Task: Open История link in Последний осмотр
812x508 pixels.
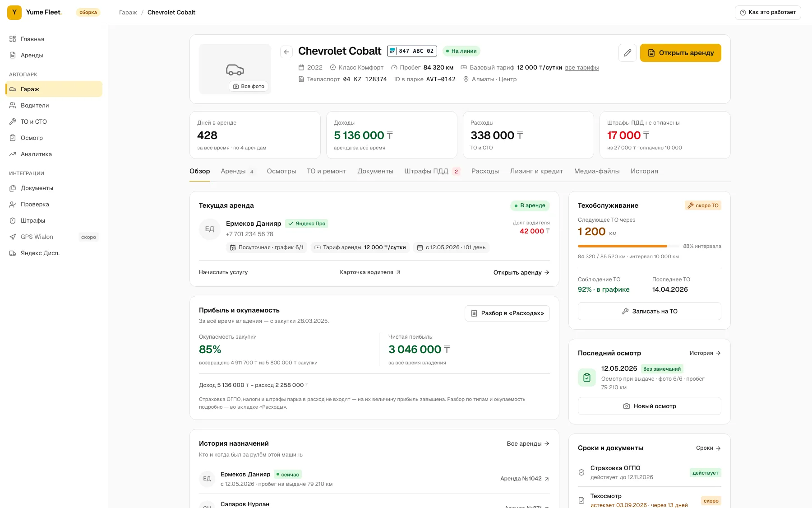Action: [x=706, y=353]
